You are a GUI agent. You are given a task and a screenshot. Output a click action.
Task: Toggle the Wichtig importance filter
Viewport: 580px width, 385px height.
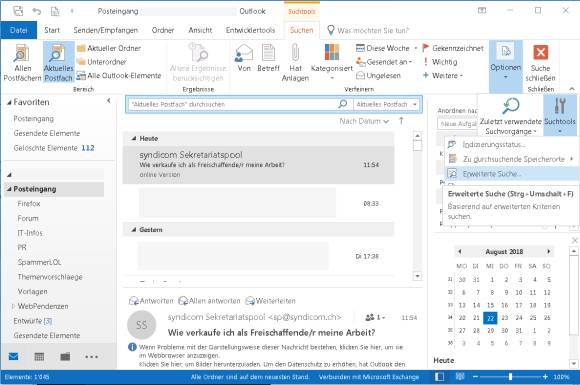click(x=440, y=62)
